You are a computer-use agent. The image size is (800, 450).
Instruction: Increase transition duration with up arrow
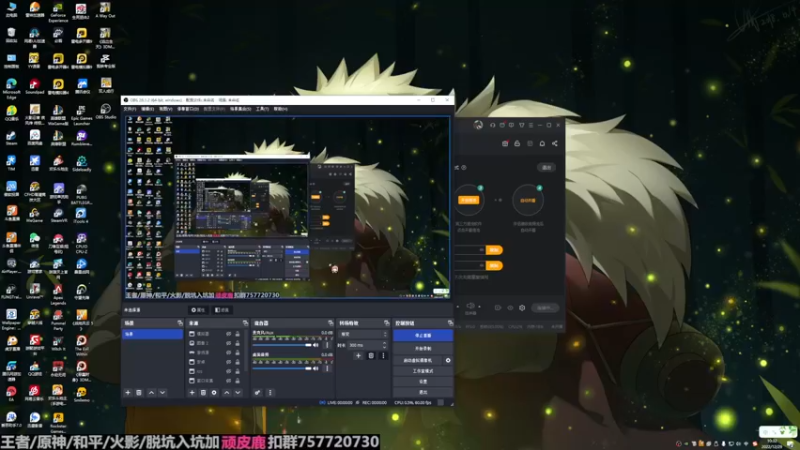tap(384, 343)
